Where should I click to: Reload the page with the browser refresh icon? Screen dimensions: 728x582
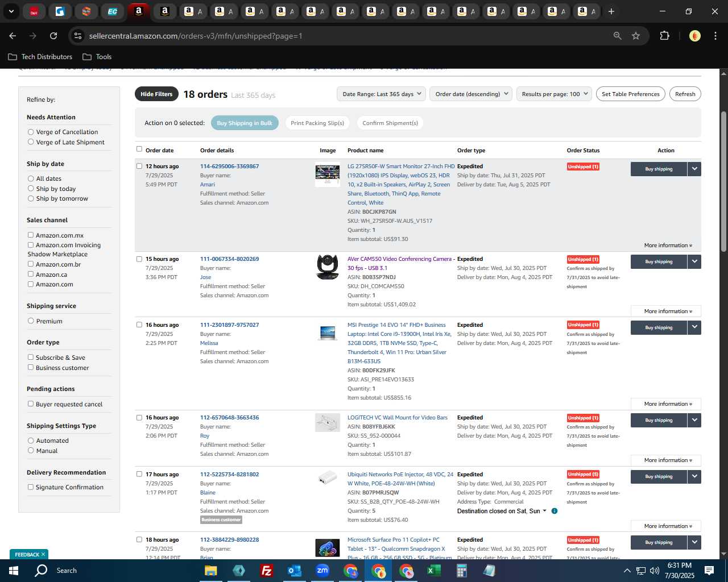tap(53, 36)
